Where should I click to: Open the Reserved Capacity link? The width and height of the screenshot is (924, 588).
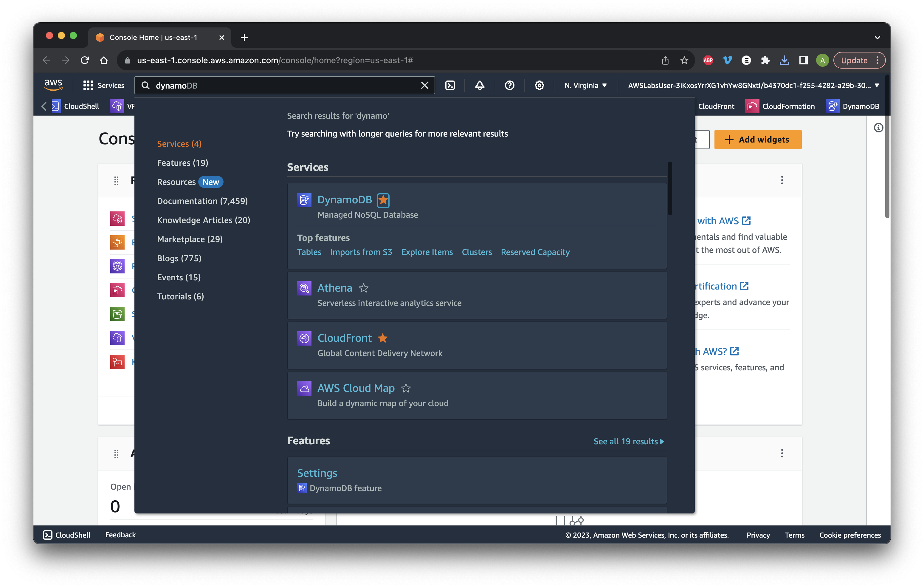click(x=535, y=252)
